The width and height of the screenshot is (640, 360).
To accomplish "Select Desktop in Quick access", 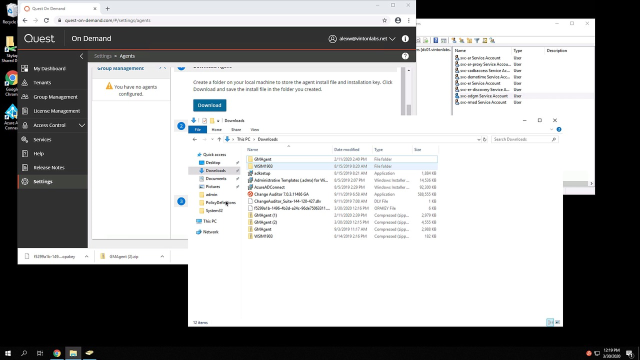I will click(213, 162).
